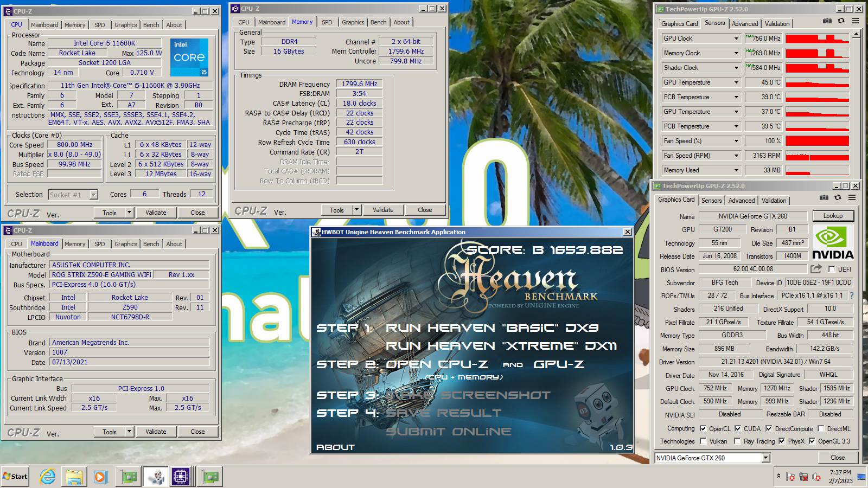Click RUN HEAVEN "XTREME" DX11
The width and height of the screenshot is (868, 488).
click(x=501, y=346)
